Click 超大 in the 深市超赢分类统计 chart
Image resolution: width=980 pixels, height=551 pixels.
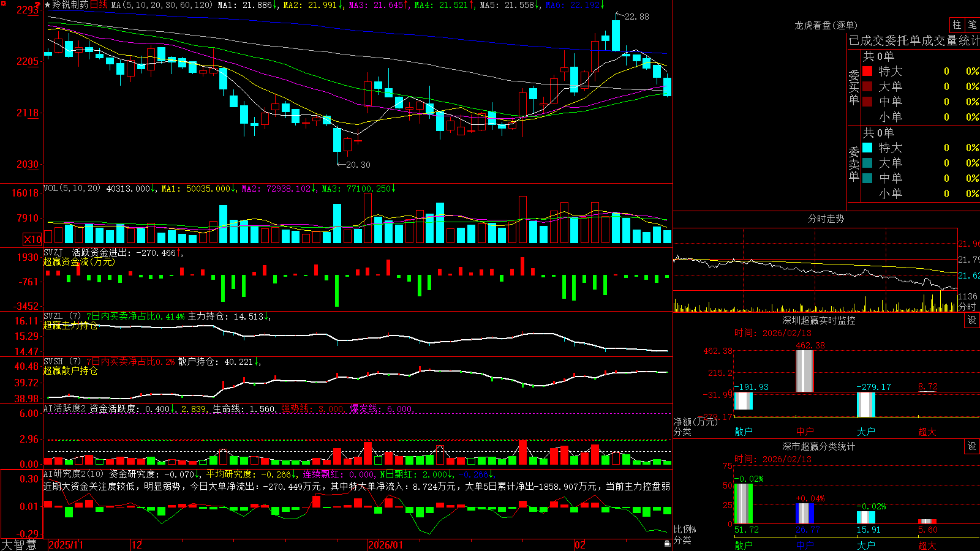[x=927, y=545]
